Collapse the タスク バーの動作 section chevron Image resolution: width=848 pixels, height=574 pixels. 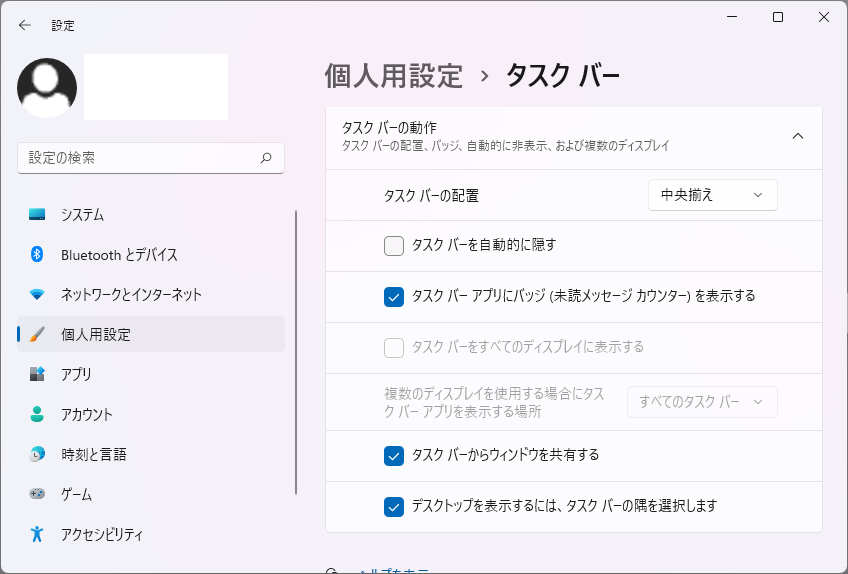(x=798, y=136)
